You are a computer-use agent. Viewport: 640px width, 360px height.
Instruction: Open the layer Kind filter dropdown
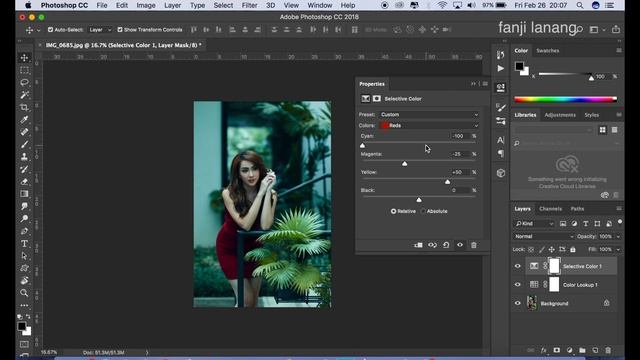point(534,224)
